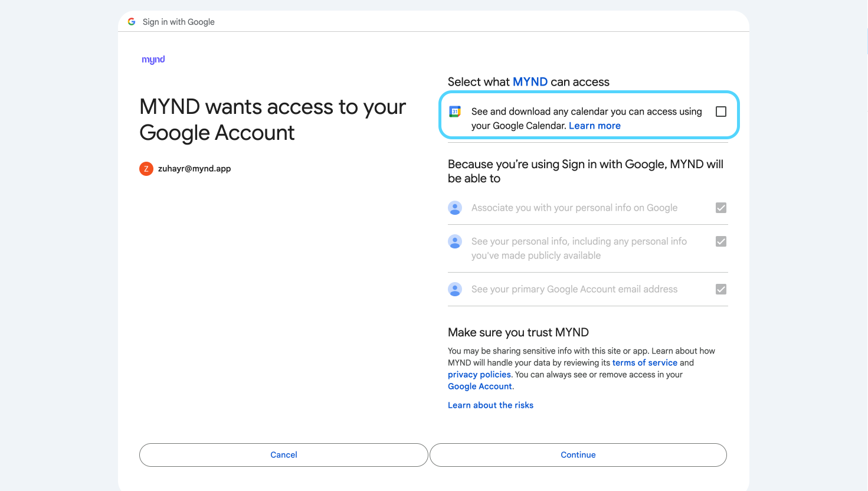Click the zuhayr@mynd.app account email
This screenshot has height=491, width=868.
pyautogui.click(x=194, y=169)
